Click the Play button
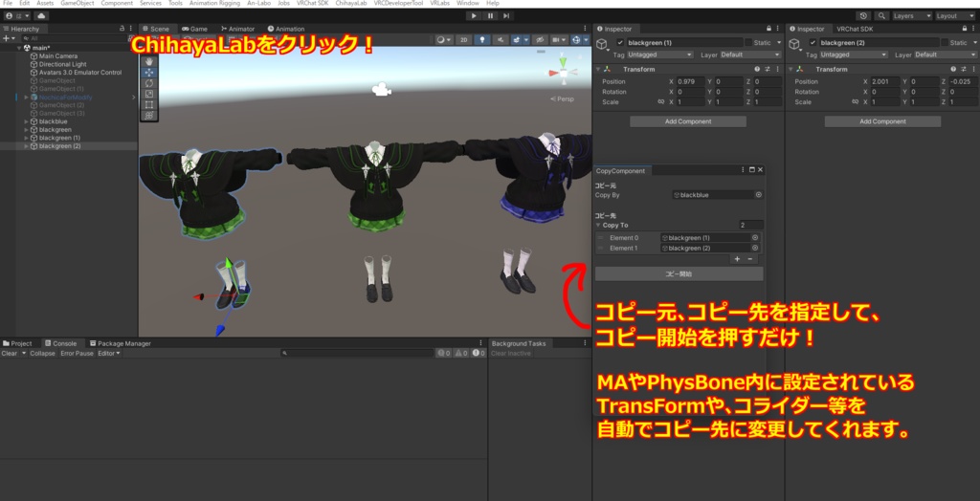This screenshot has height=501, width=980. tap(474, 15)
